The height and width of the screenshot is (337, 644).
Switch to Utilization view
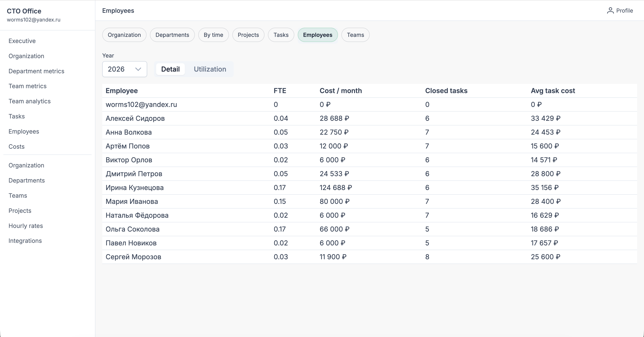click(x=210, y=69)
